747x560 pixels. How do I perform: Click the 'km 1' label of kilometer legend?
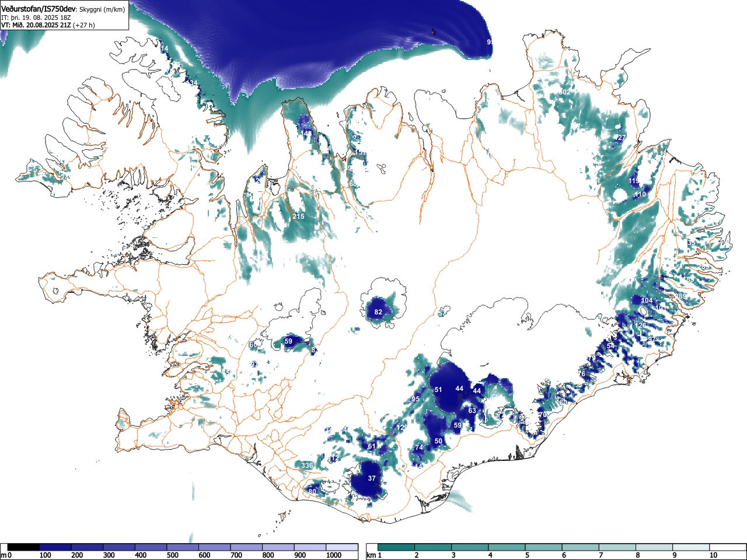[374, 555]
